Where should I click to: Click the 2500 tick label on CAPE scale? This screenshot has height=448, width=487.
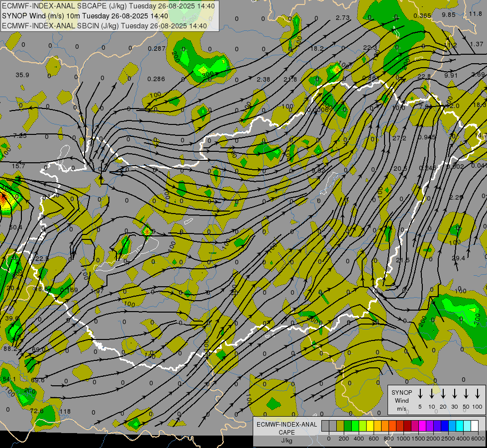448,439
